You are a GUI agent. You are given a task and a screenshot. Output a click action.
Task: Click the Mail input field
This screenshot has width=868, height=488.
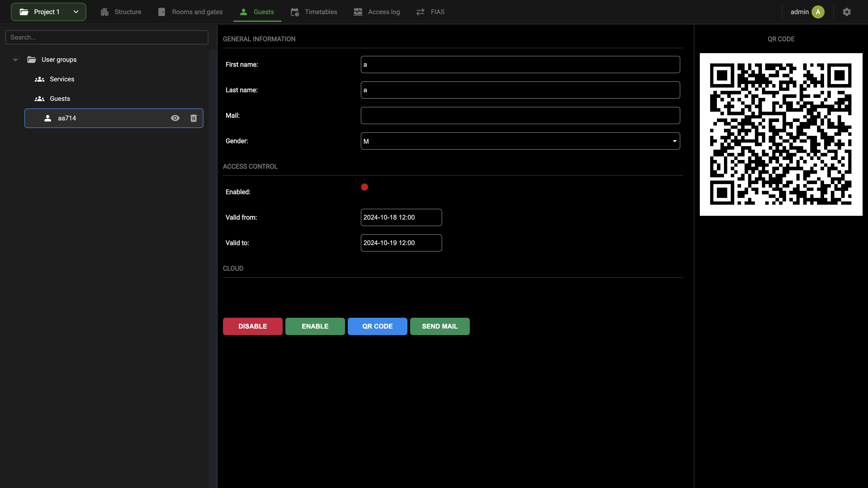coord(520,115)
